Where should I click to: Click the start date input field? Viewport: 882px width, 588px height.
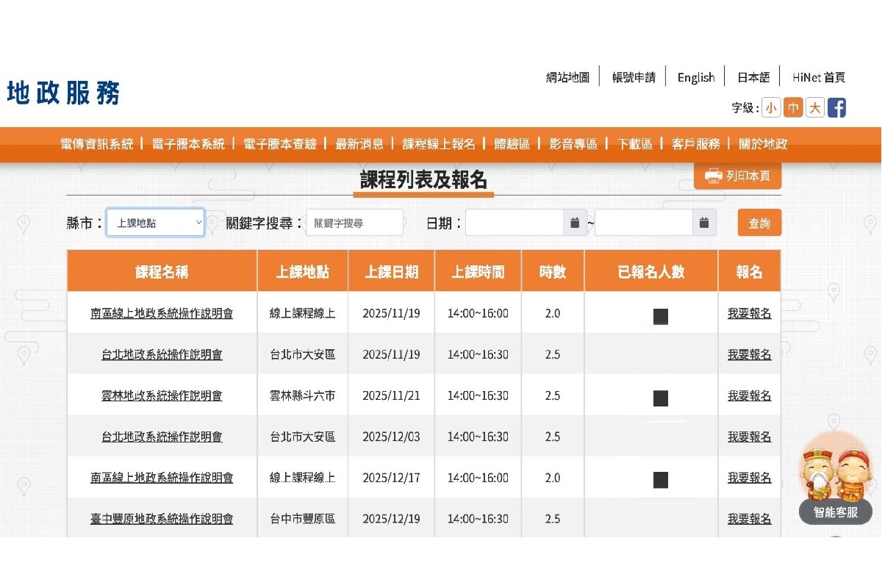tap(514, 223)
